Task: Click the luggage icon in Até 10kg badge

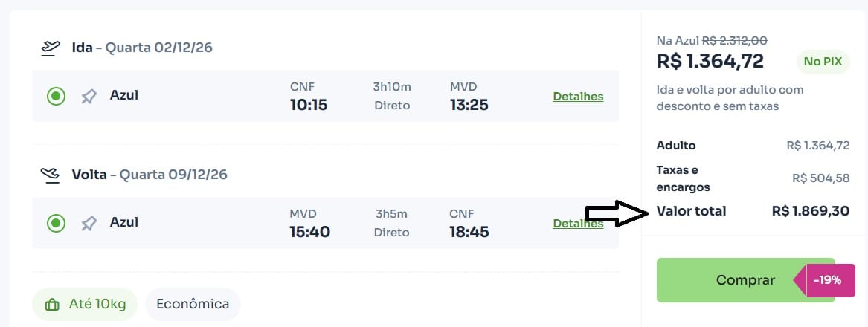Action: point(52,305)
